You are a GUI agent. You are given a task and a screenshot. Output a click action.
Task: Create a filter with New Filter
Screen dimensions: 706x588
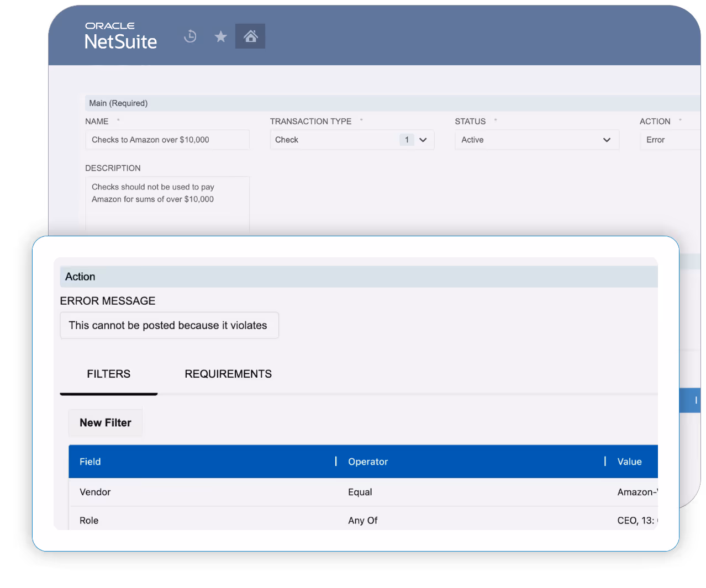105,422
